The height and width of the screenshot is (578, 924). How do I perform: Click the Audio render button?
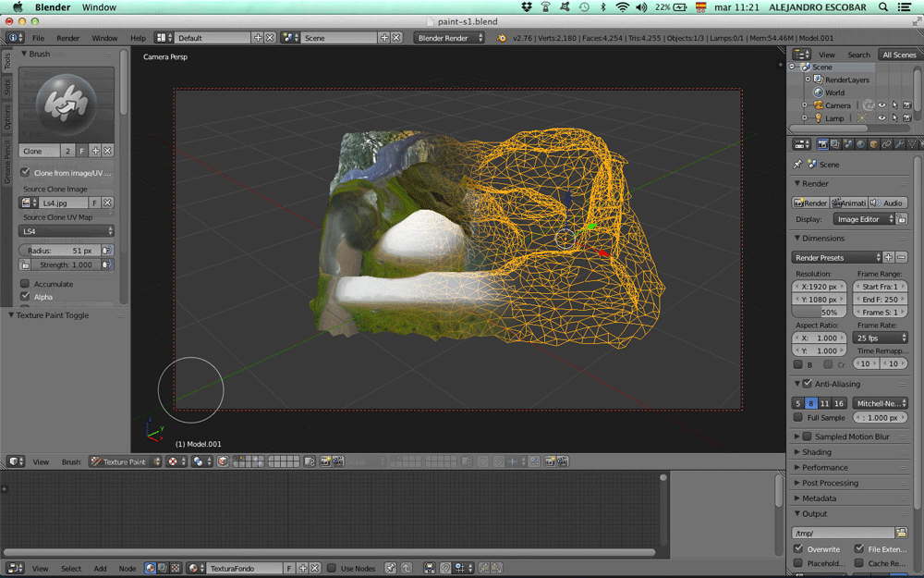[888, 203]
